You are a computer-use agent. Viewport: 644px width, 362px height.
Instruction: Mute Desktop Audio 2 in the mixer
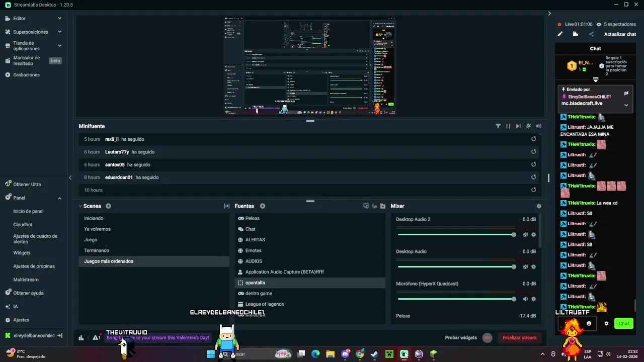(x=525, y=235)
